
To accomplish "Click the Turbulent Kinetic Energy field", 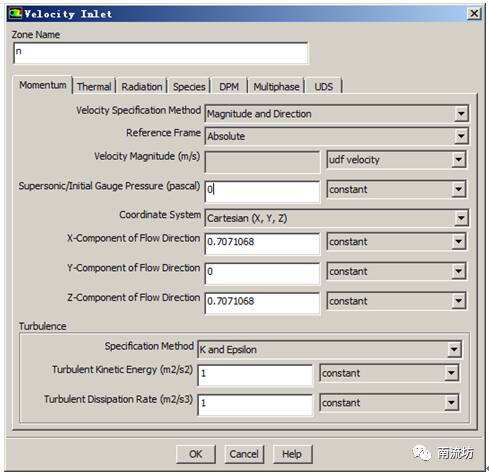I will (x=255, y=375).
